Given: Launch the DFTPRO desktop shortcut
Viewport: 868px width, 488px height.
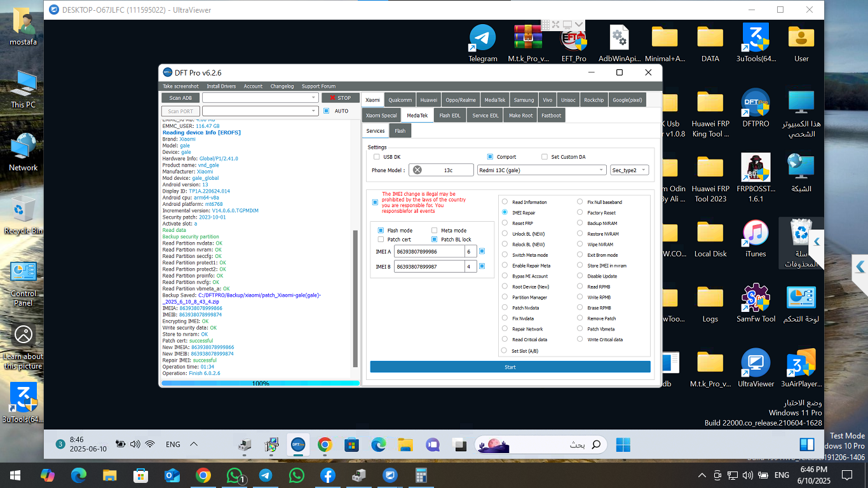Looking at the screenshot, I should pos(756,108).
